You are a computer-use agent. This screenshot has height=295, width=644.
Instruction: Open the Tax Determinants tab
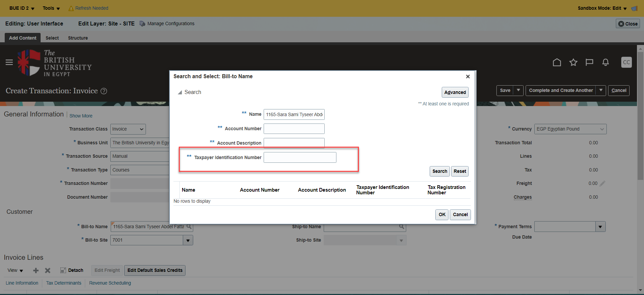64,283
